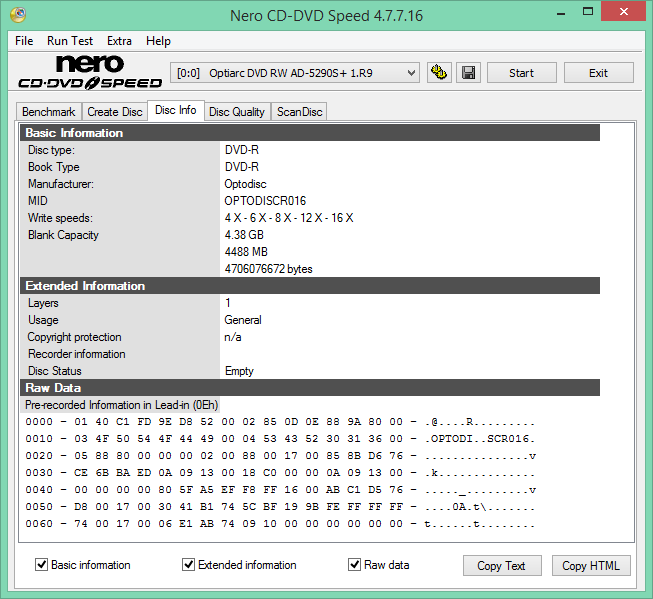
Task: Click Pre-recorded Information in Lead-in heading
Action: [121, 405]
